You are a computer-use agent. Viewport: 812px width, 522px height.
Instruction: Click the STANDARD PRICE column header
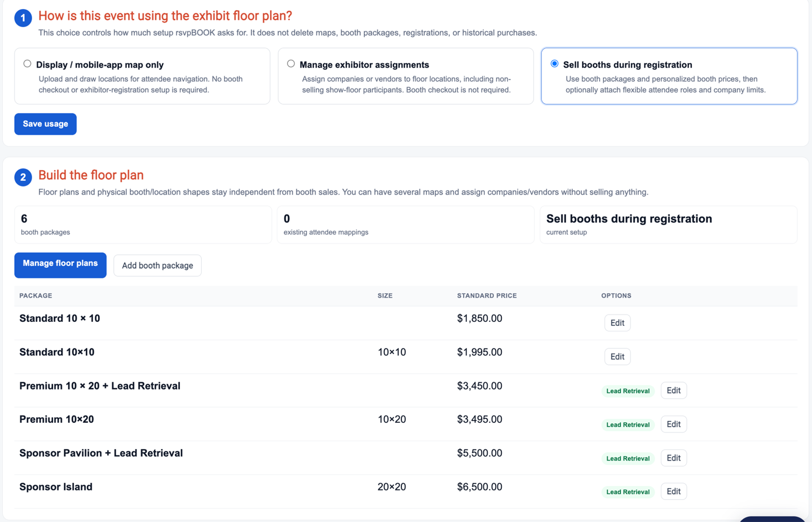[x=487, y=295]
